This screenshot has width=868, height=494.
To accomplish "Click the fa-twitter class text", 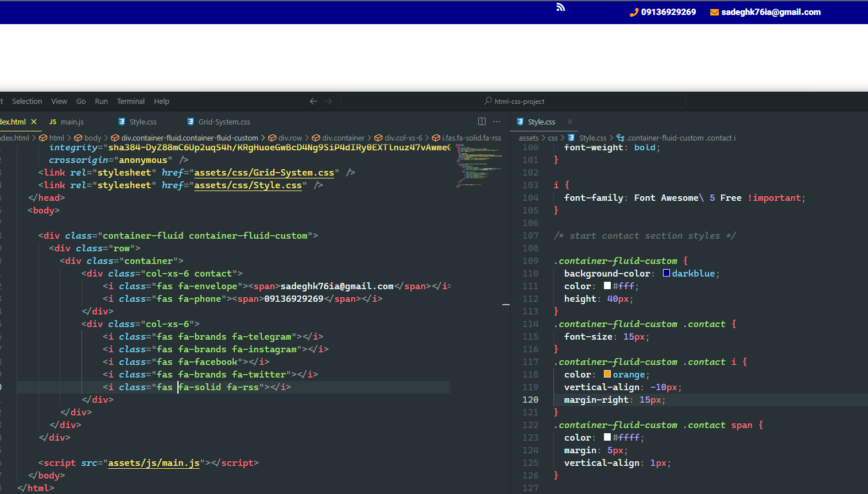I will pyautogui.click(x=259, y=375).
